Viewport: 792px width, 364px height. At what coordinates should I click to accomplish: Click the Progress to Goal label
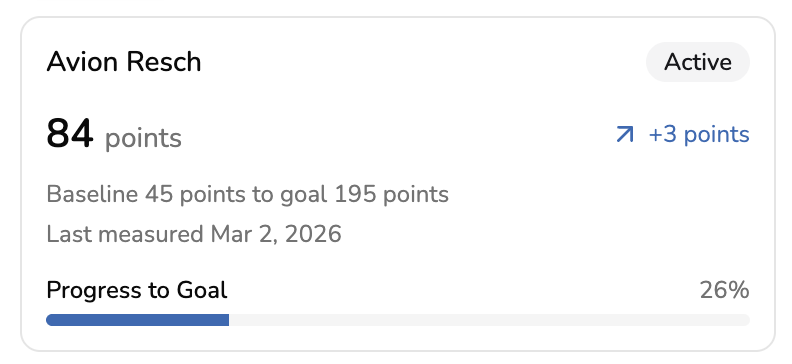click(137, 290)
